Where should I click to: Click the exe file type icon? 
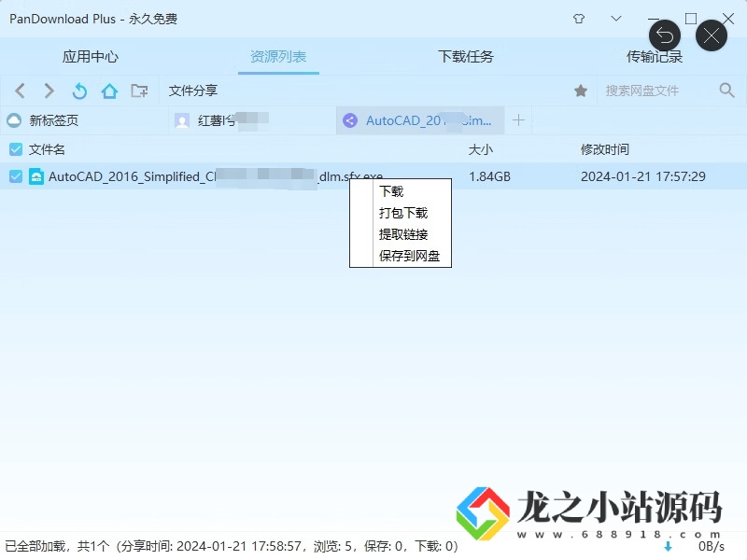(36, 176)
